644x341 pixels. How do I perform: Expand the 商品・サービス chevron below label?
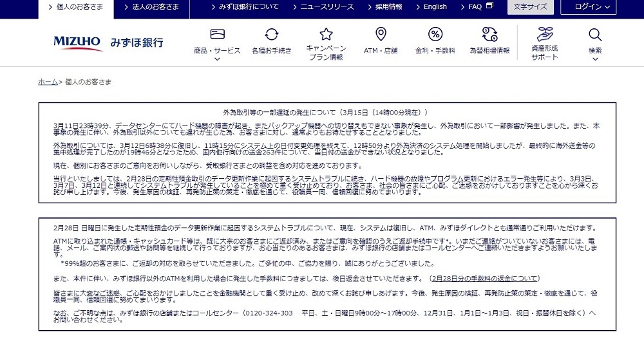tap(217, 59)
